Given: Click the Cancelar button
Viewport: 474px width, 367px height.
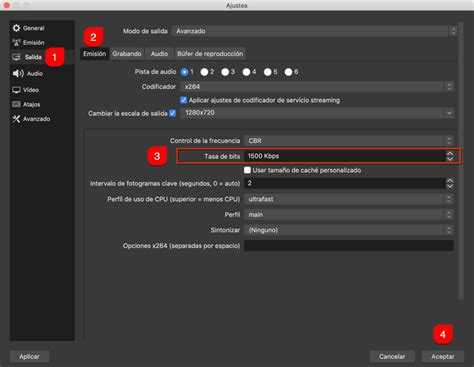Looking at the screenshot, I should [392, 356].
